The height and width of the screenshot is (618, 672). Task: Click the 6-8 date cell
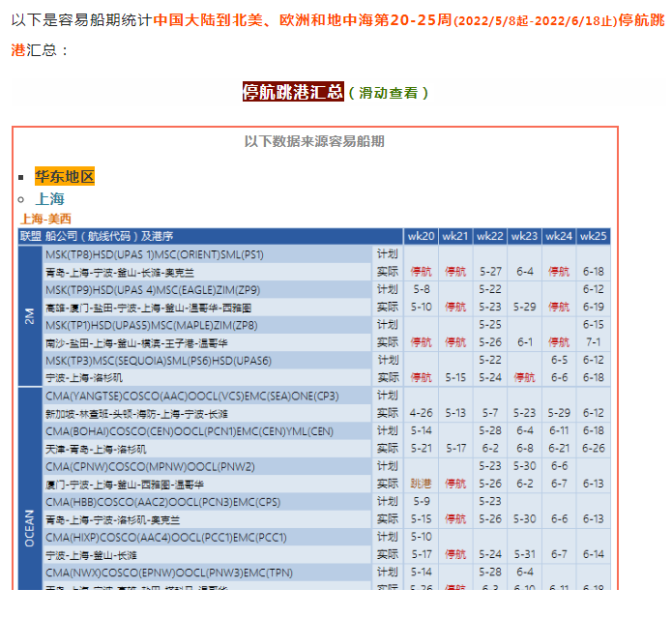click(x=525, y=449)
